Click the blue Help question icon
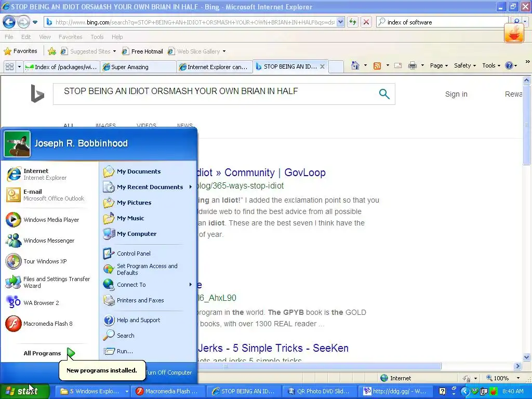Screen dimensions: 532x399 click(x=509, y=65)
